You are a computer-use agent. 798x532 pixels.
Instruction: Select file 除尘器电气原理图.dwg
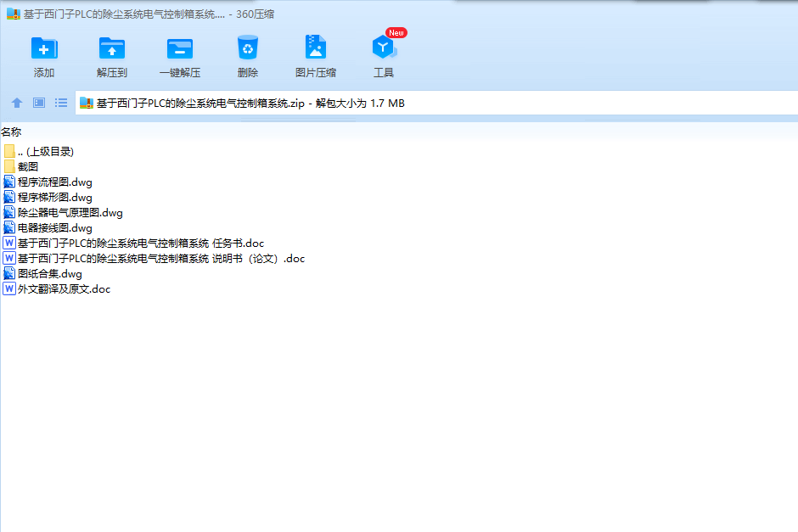tap(70, 213)
